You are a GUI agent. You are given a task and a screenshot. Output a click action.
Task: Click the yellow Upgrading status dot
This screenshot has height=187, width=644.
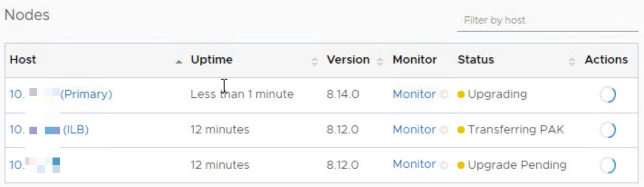(461, 95)
